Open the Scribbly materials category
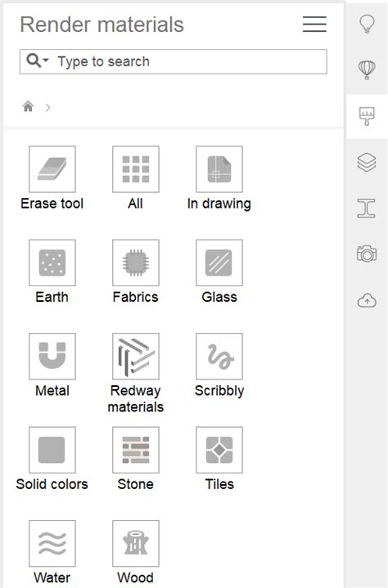The width and height of the screenshot is (388, 588). pyautogui.click(x=219, y=357)
